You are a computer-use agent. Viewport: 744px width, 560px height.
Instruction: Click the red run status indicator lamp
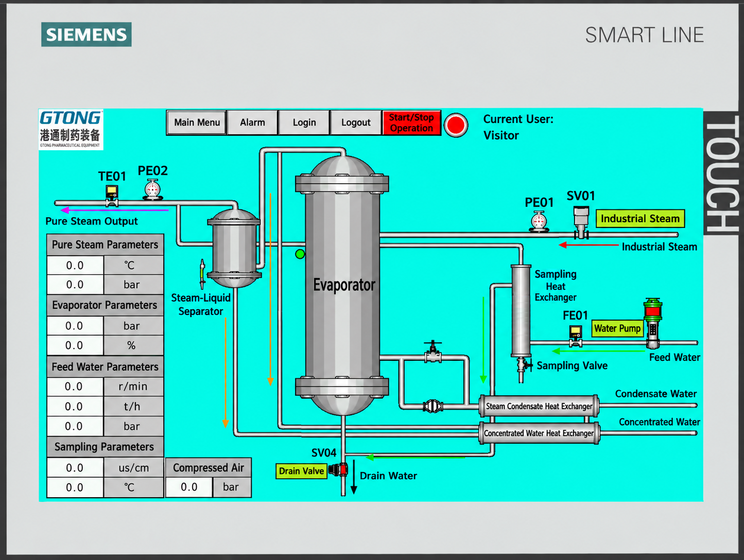click(456, 125)
